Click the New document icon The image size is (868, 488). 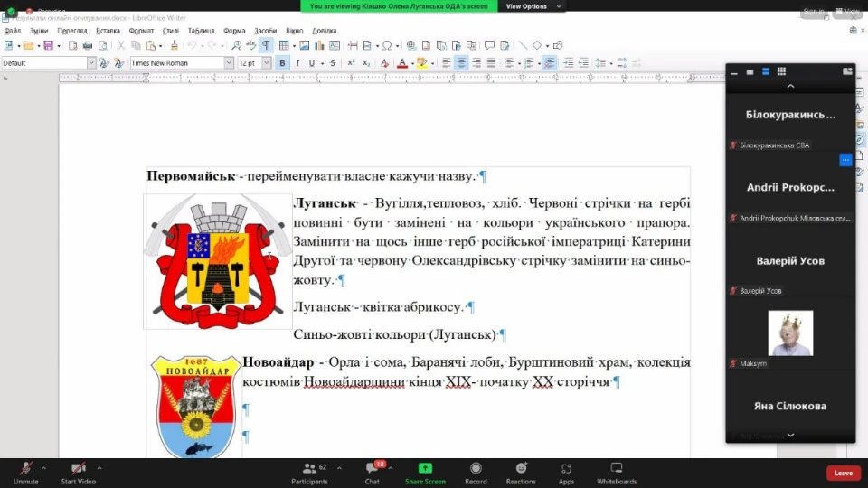pyautogui.click(x=8, y=45)
